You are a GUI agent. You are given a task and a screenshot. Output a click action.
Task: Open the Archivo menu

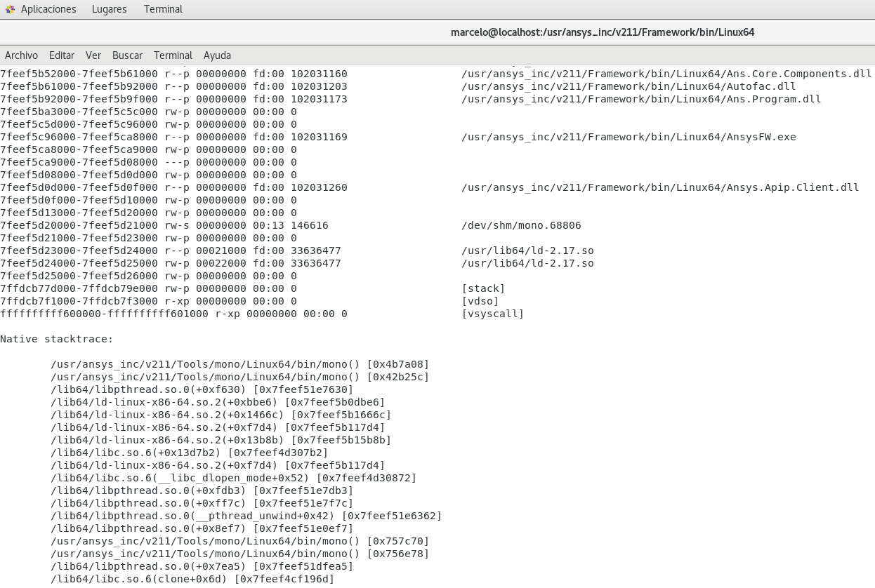pos(22,55)
